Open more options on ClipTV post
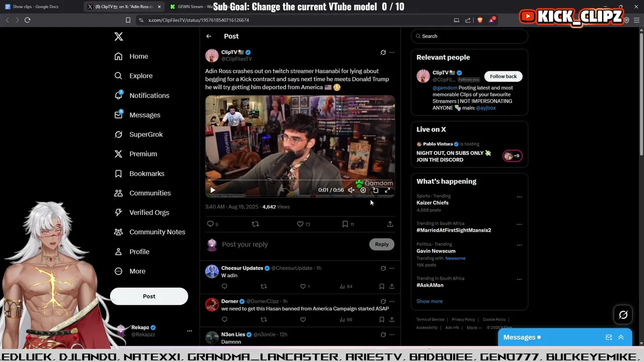This screenshot has width=644, height=362. [392, 52]
